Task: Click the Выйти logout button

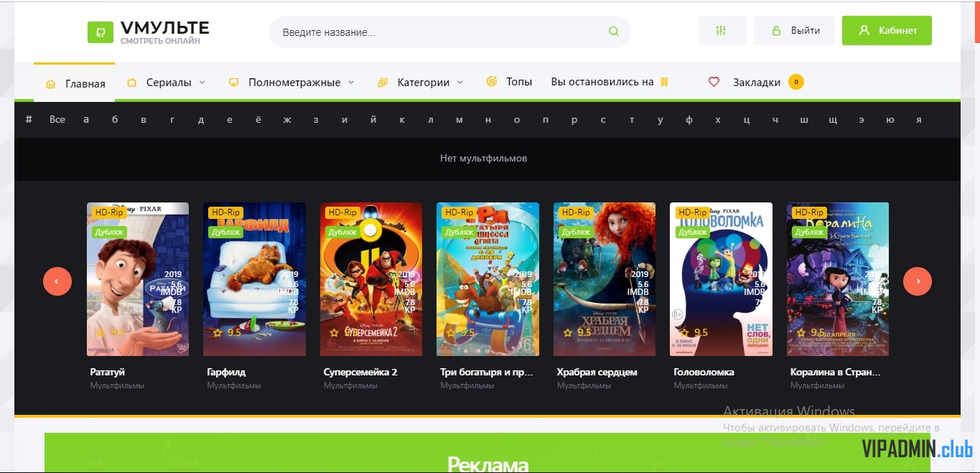Action: click(794, 31)
